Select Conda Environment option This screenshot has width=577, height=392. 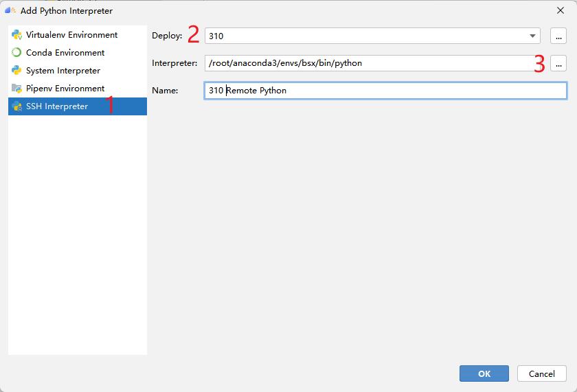(77, 53)
